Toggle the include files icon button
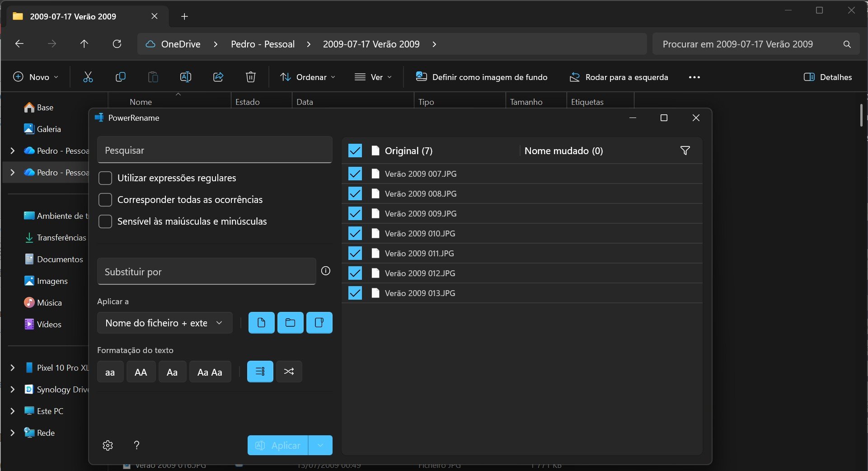The width and height of the screenshot is (868, 471). [x=261, y=323]
